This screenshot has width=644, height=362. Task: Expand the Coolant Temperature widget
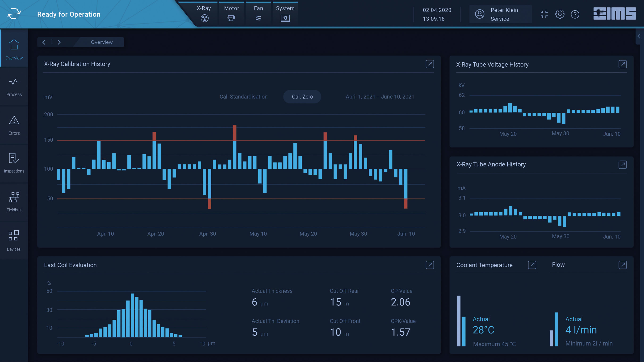tap(532, 265)
